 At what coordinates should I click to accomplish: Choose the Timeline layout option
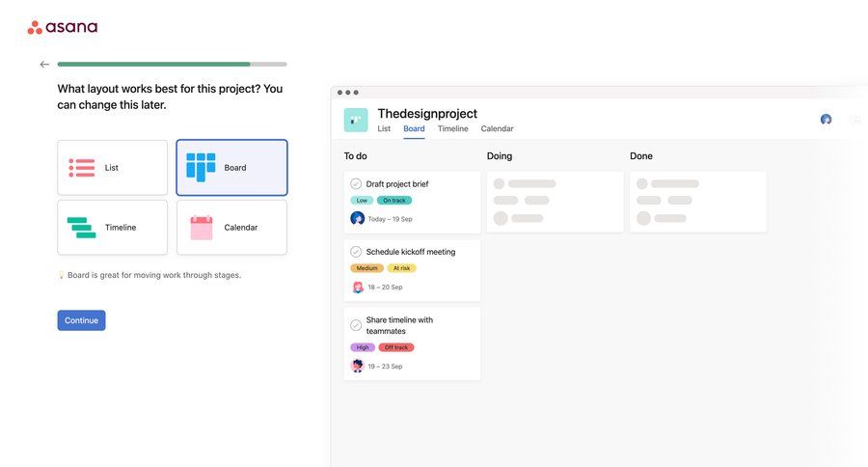[113, 227]
